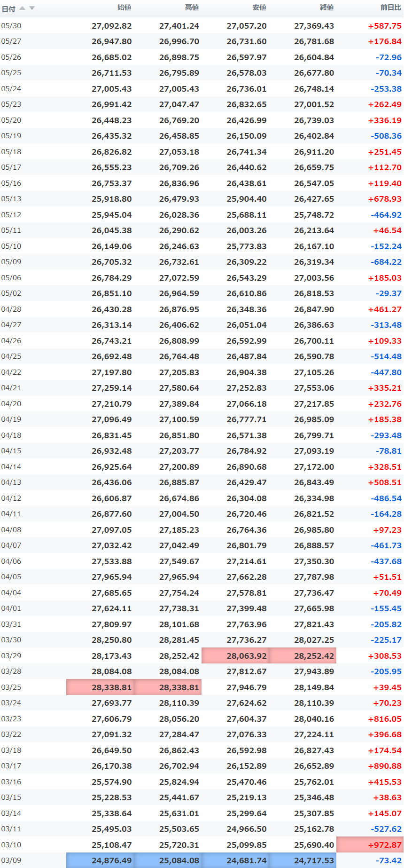The image size is (404, 868).
Task: Click the 高値 column header
Action: coord(192,8)
